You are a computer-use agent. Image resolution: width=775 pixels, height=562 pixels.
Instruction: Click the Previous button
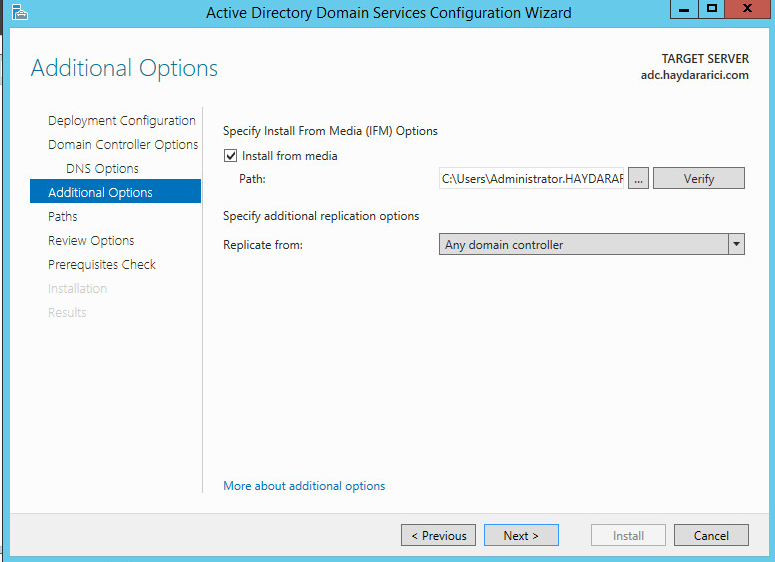tap(438, 535)
